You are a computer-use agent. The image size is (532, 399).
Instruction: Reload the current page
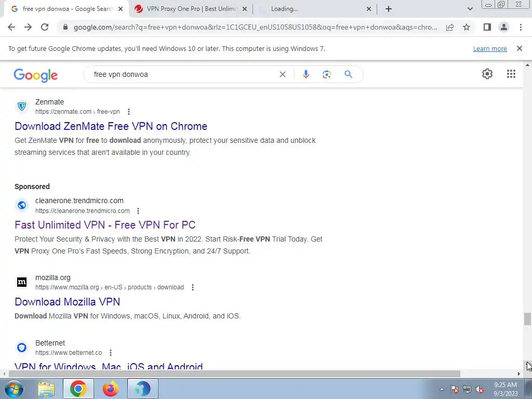(45, 27)
